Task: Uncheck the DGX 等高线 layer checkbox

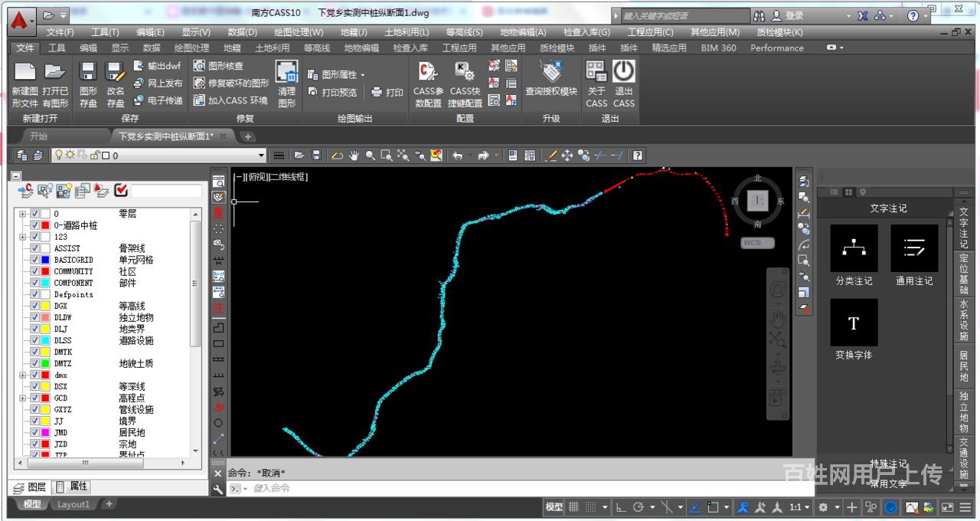Action: 34,306
